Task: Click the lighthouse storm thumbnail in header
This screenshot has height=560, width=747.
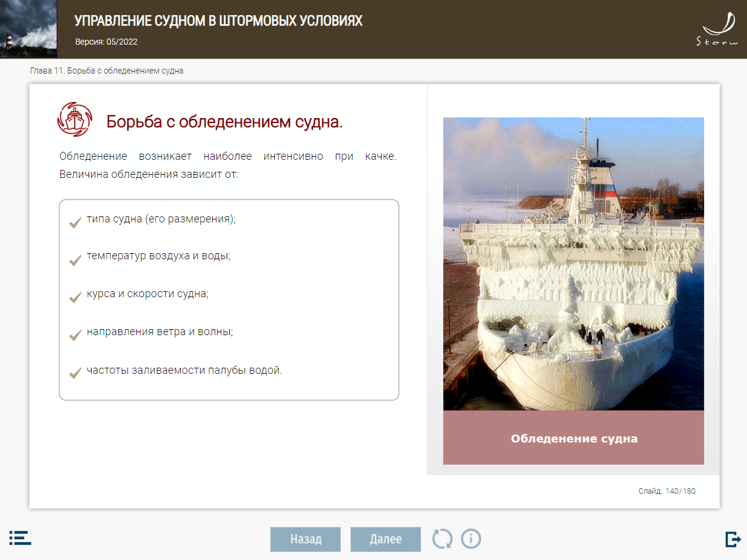Action: point(28,29)
